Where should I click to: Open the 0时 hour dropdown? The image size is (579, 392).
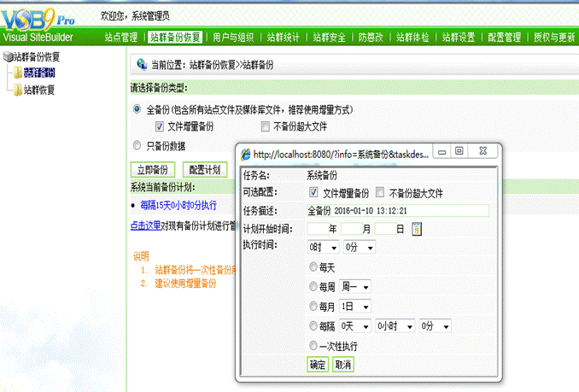323,247
